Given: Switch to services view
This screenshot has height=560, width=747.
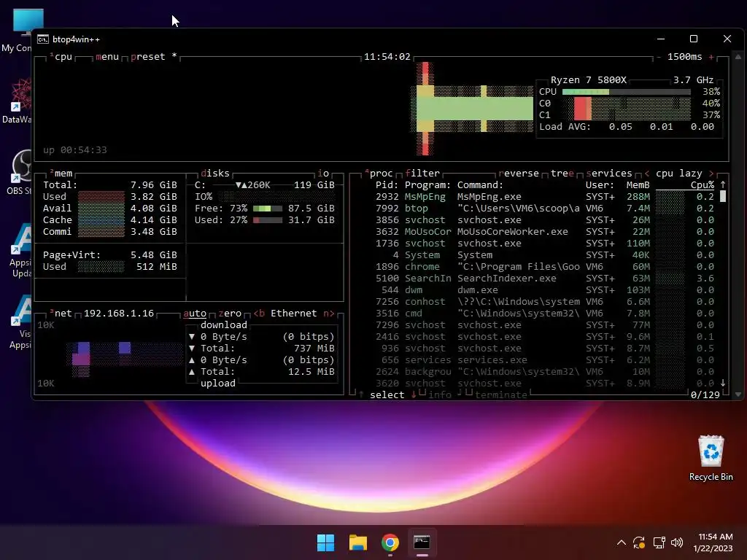Looking at the screenshot, I should [x=609, y=174].
